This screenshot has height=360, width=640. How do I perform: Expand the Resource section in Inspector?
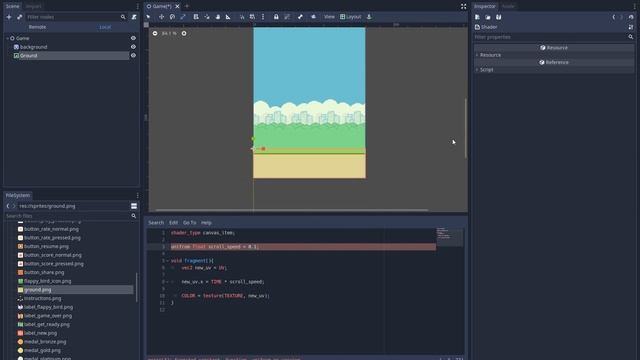(x=554, y=55)
